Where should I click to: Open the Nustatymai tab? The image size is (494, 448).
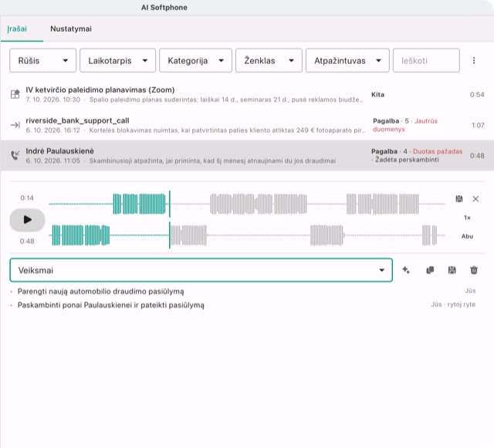click(x=71, y=29)
